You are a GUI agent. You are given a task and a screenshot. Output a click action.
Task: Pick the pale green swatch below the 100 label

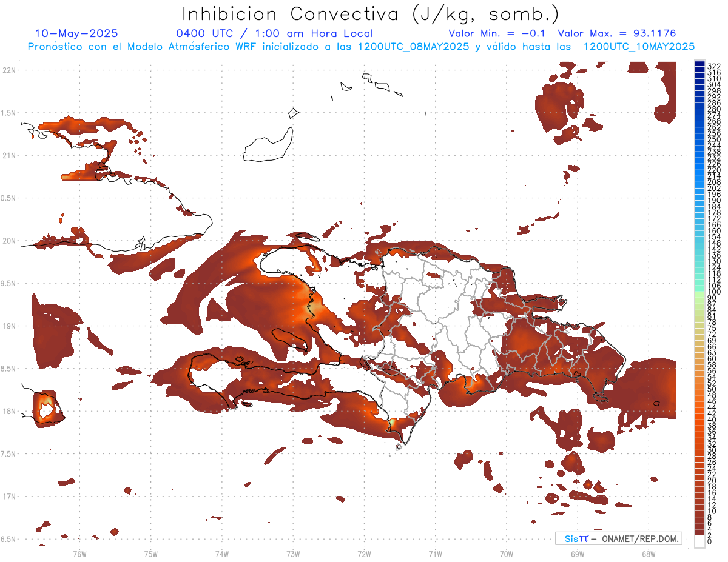tap(699, 296)
